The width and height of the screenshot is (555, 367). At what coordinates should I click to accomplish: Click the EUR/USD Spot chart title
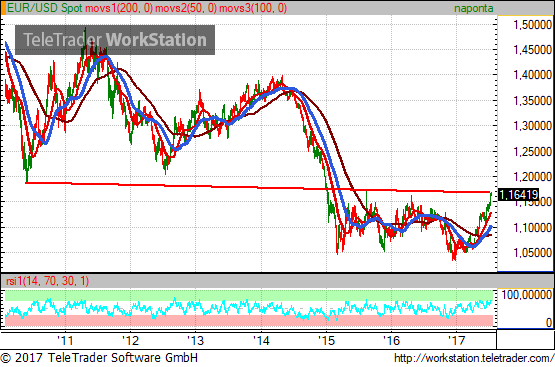coord(45,8)
